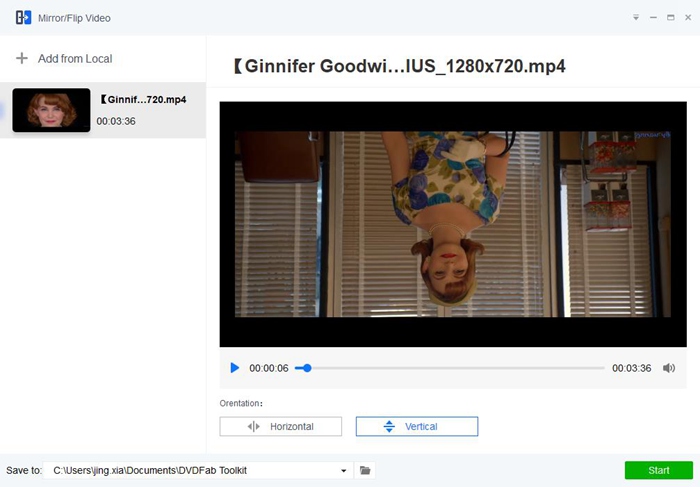Flip the video with Horizontal orientation button
The width and height of the screenshot is (700, 487).
281,426
